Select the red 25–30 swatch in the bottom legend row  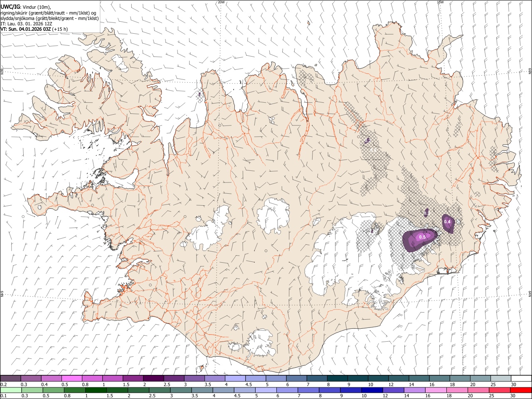pos(499,390)
